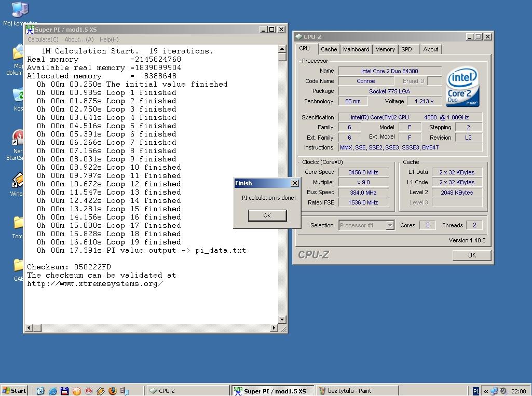Click the PL language indicator
This screenshot has height=396, width=532.
[x=475, y=391]
